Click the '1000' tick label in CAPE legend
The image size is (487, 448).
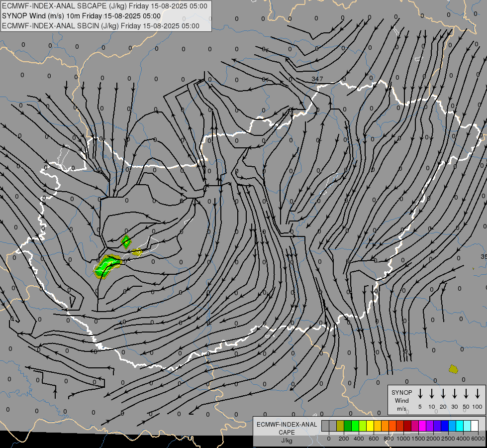point(403,439)
